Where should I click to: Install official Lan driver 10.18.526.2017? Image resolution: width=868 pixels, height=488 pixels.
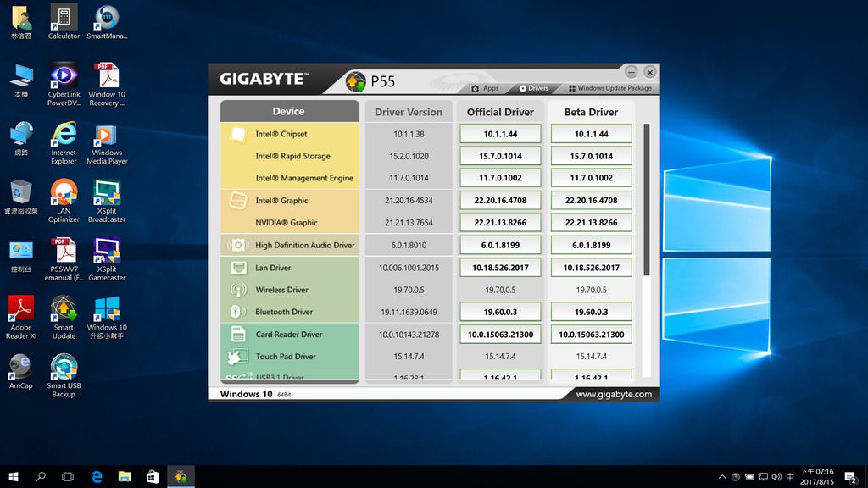tap(500, 267)
